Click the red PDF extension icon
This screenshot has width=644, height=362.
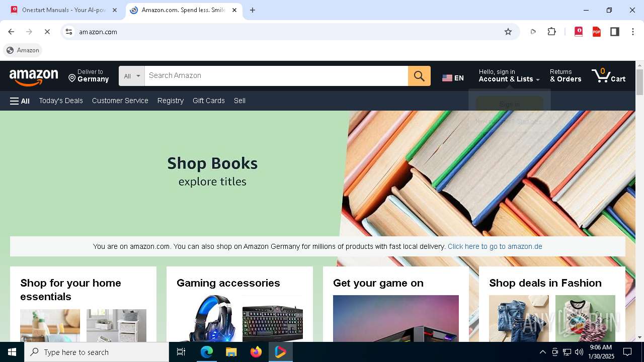click(597, 32)
